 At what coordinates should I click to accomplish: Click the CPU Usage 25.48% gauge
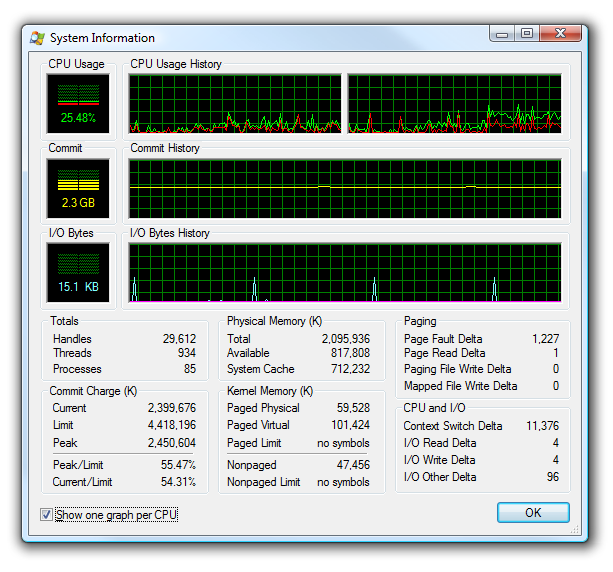click(x=78, y=104)
